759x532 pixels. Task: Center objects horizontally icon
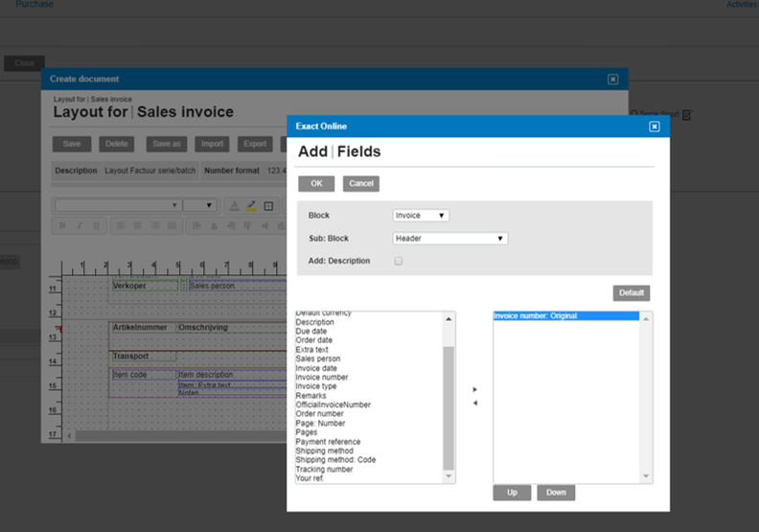tap(214, 225)
